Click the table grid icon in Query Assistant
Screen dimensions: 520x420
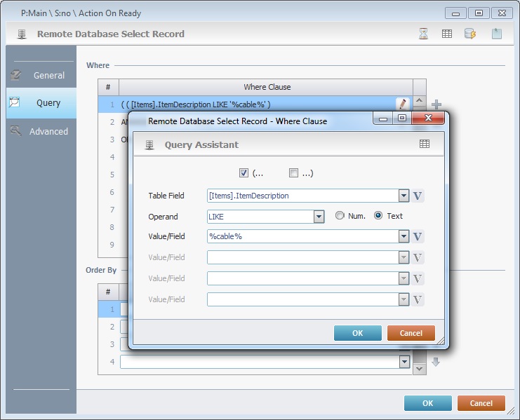pos(425,144)
